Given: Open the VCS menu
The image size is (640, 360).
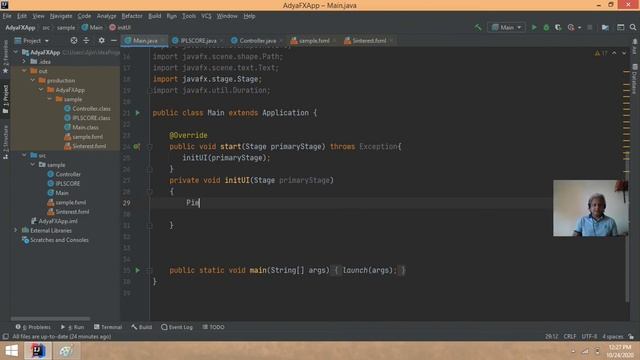Looking at the screenshot, I should (x=206, y=16).
